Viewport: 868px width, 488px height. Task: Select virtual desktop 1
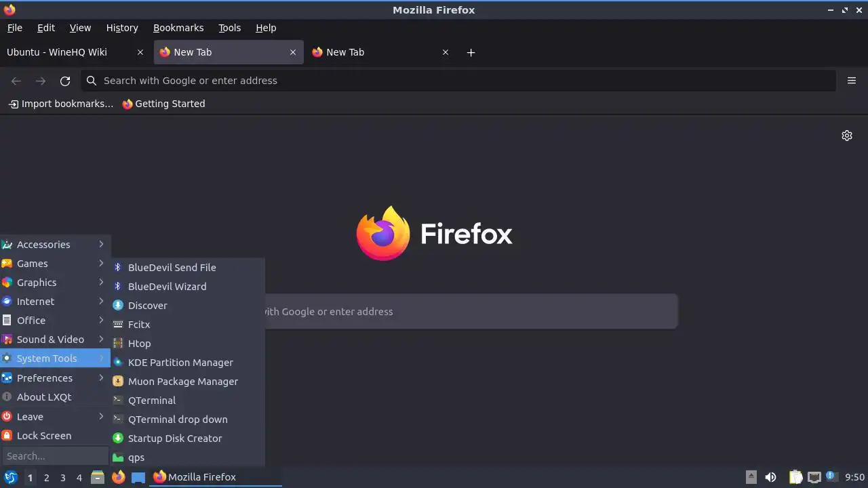30,478
